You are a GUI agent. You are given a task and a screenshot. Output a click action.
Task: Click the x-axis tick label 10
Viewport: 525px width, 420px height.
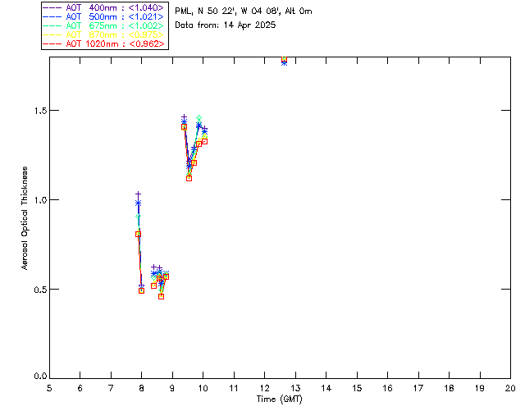(203, 388)
